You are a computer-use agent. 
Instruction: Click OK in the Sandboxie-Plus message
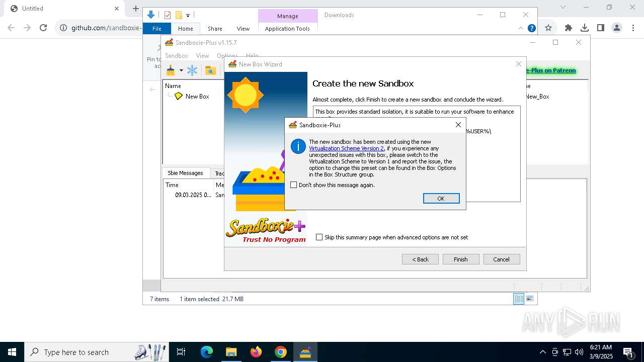click(x=441, y=199)
